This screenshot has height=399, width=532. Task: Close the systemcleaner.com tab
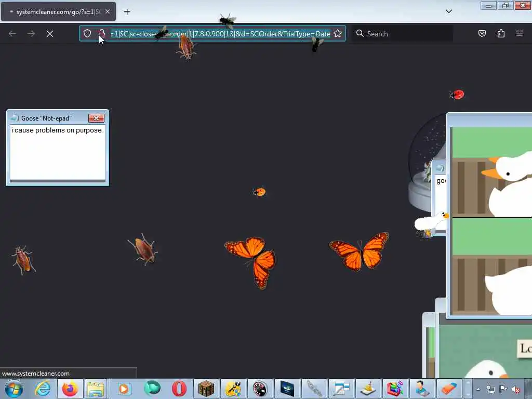(x=108, y=11)
